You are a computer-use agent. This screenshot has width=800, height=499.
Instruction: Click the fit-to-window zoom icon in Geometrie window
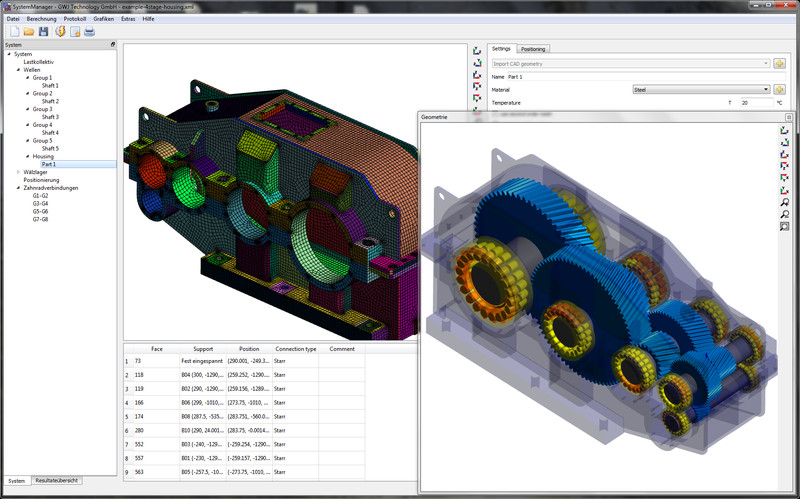(x=784, y=226)
